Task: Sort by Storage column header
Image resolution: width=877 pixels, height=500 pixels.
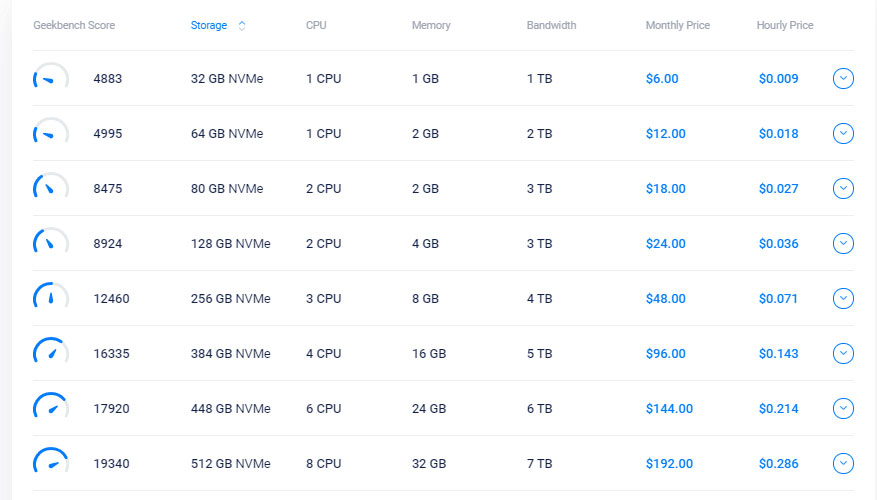Action: pyautogui.click(x=209, y=25)
